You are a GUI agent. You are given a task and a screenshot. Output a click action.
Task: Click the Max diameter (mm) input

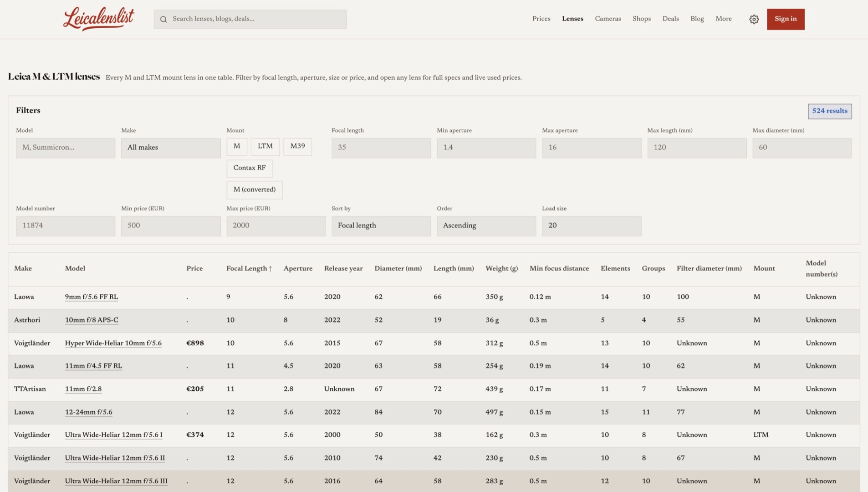(x=802, y=148)
